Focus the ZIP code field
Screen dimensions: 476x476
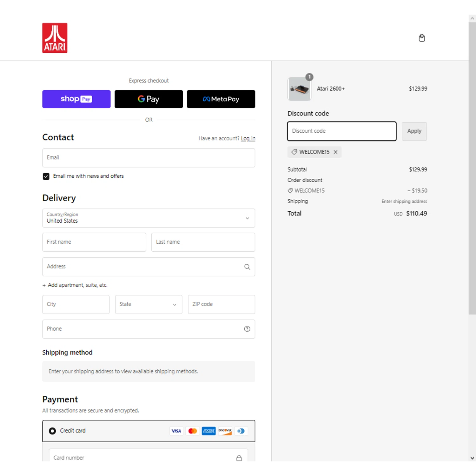pos(221,304)
